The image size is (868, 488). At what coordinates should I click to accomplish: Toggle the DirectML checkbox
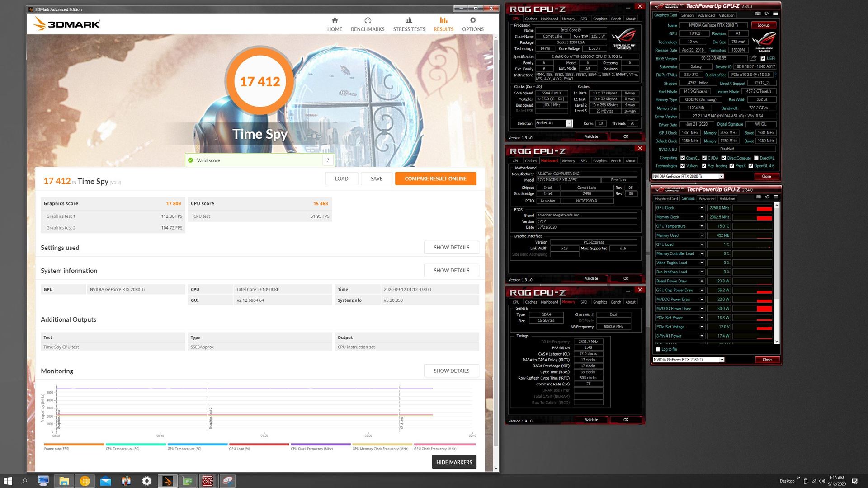coord(756,158)
